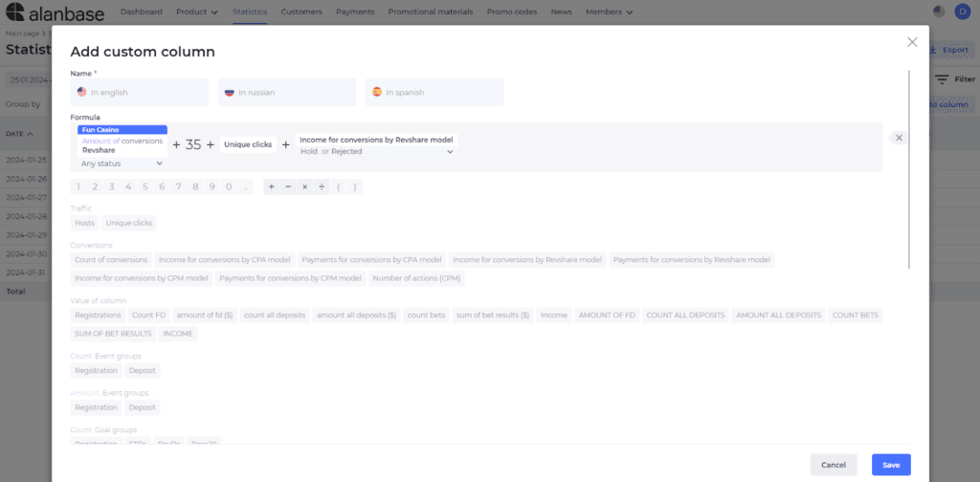Close the Add custom column dialog
The height and width of the screenshot is (482, 980).
pyautogui.click(x=912, y=42)
